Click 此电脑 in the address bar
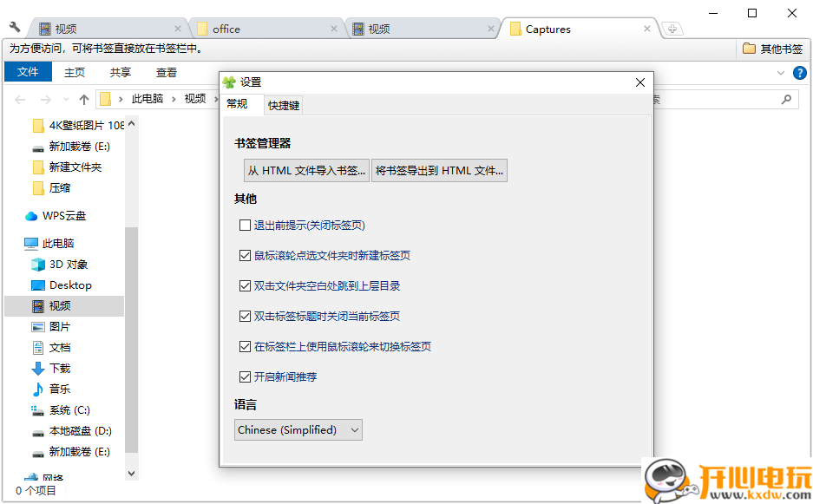The width and height of the screenshot is (813, 504). pos(148,99)
